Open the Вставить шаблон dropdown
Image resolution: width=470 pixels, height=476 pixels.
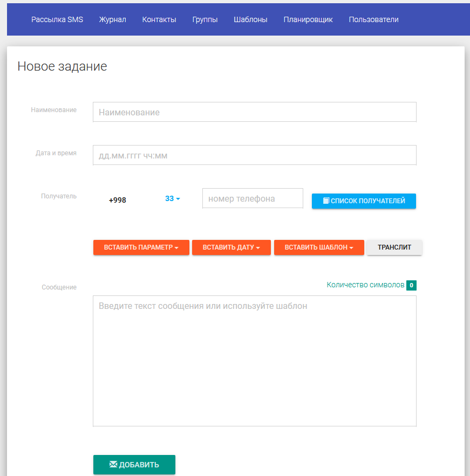319,247
